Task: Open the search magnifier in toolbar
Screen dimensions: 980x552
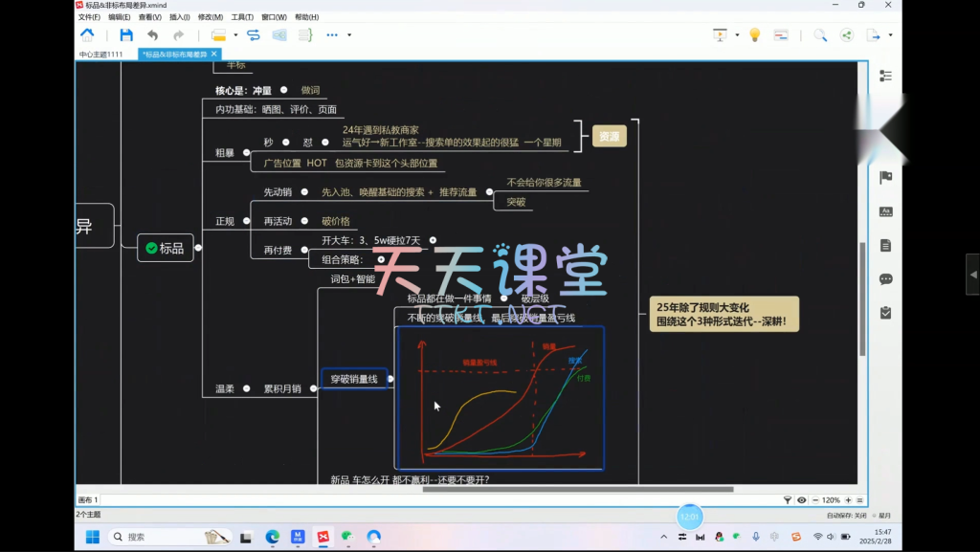Action: click(820, 35)
